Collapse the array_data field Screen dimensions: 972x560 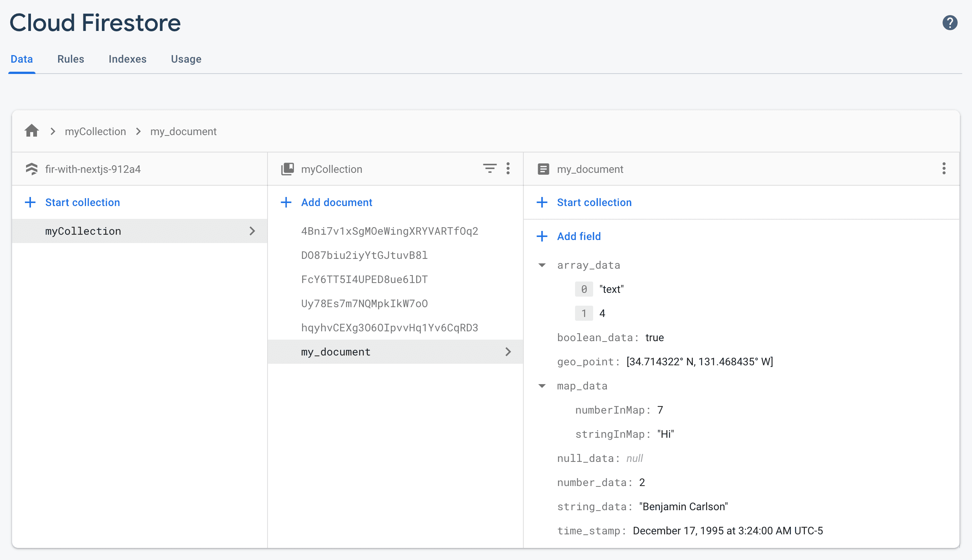[x=542, y=265]
